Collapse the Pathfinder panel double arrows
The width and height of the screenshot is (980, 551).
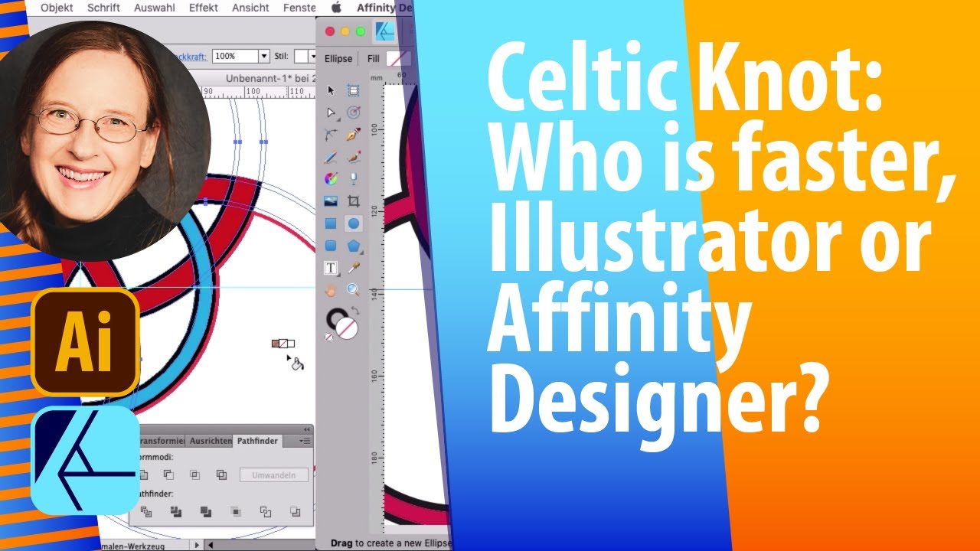click(308, 429)
